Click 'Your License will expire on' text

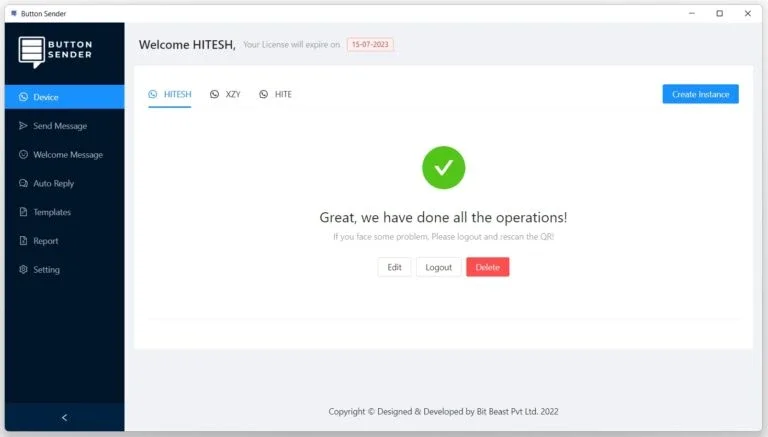pos(291,45)
